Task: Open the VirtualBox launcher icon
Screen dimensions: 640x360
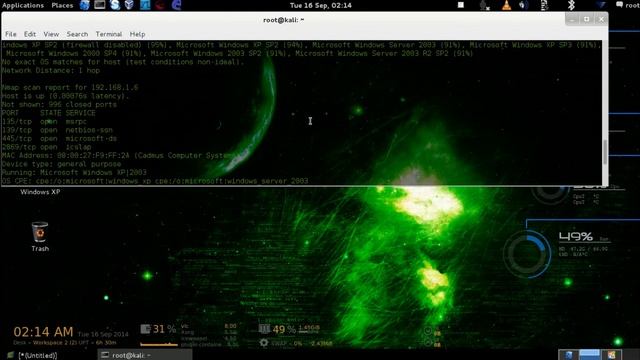Action: coord(129,5)
